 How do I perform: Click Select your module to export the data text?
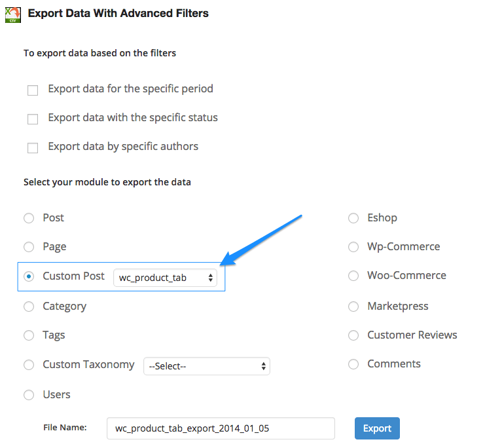click(107, 182)
